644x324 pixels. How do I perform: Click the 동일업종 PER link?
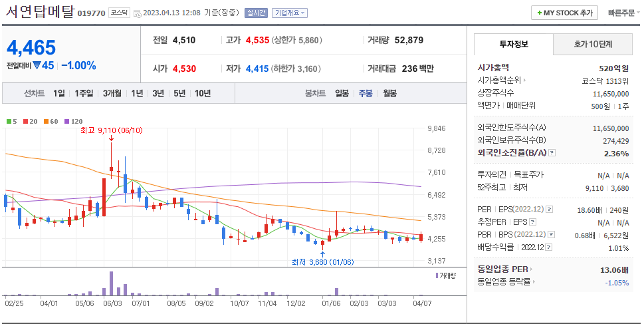pos(502,269)
